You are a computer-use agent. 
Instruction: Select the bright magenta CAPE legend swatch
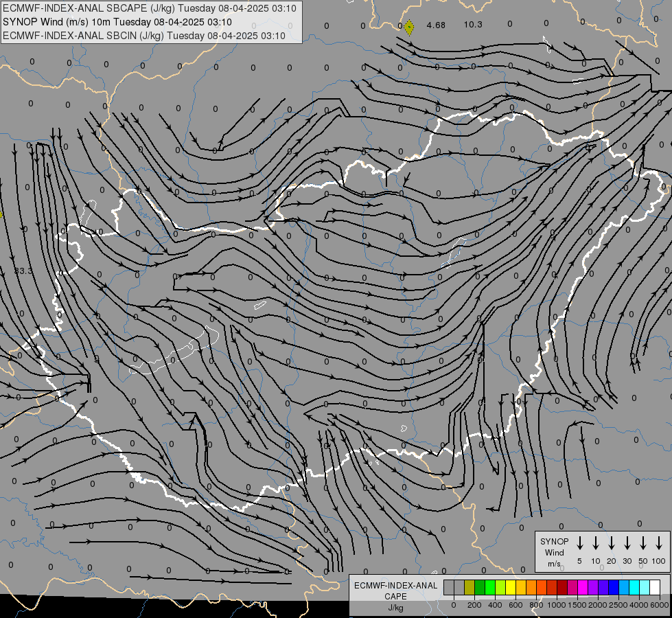[583, 588]
